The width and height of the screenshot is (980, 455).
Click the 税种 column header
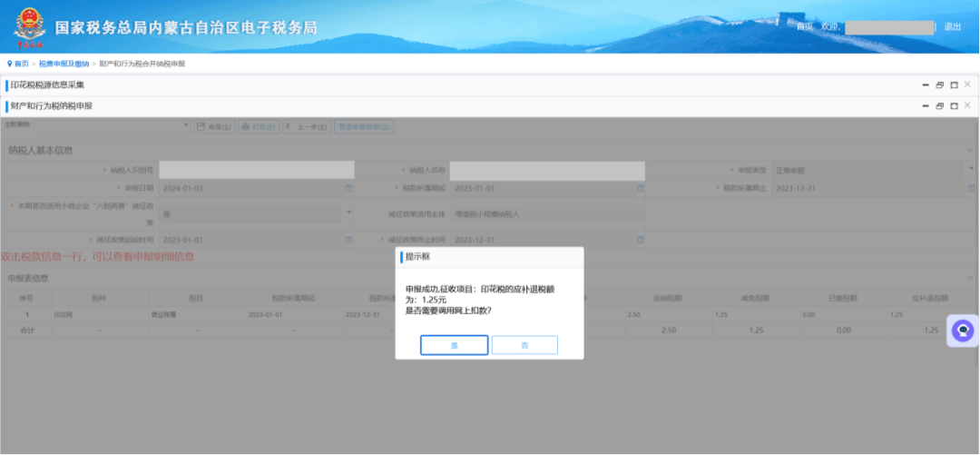coord(101,298)
